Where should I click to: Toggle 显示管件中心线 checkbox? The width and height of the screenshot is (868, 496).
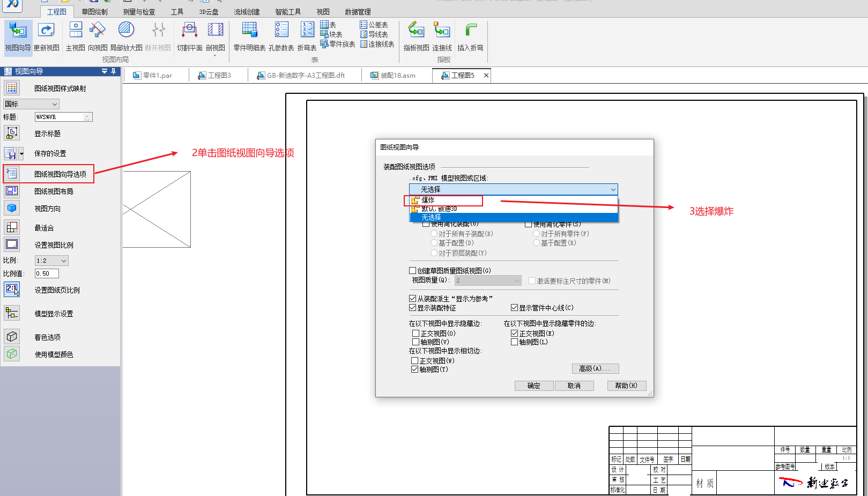(514, 308)
